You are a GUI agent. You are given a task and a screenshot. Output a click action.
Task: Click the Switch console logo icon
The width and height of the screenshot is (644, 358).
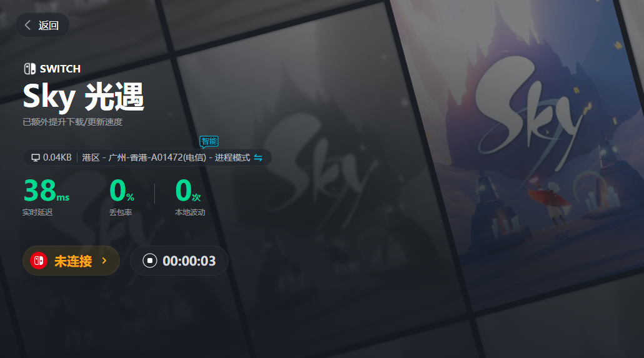29,69
